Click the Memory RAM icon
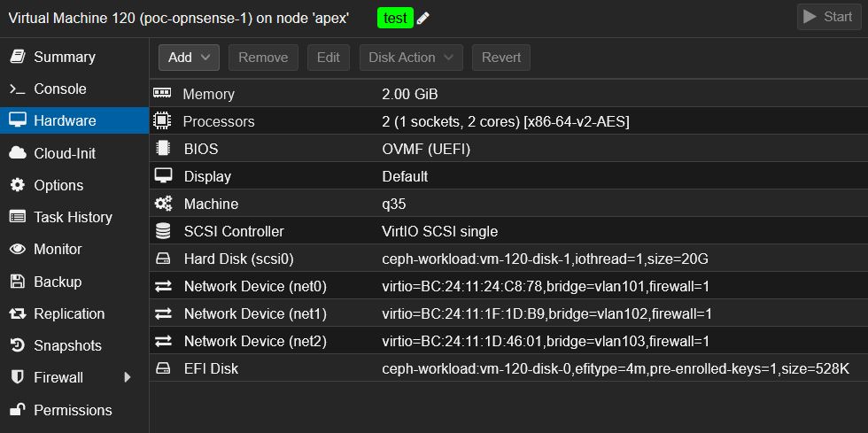 [x=162, y=94]
